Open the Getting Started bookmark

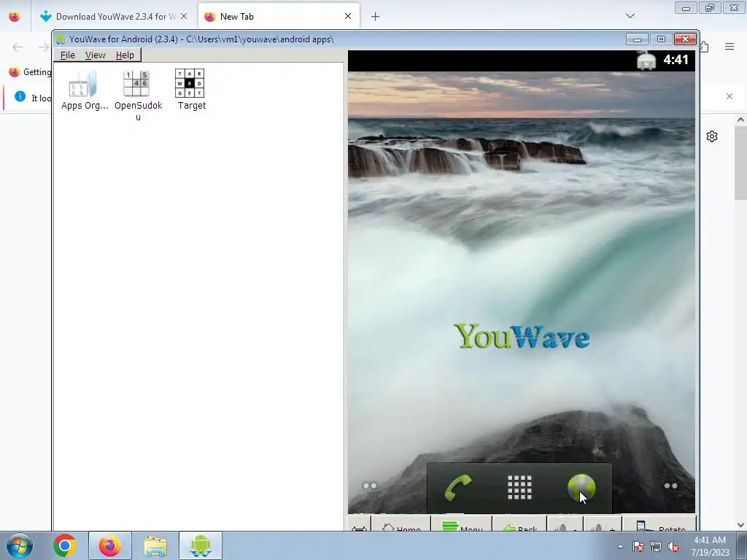coord(30,72)
